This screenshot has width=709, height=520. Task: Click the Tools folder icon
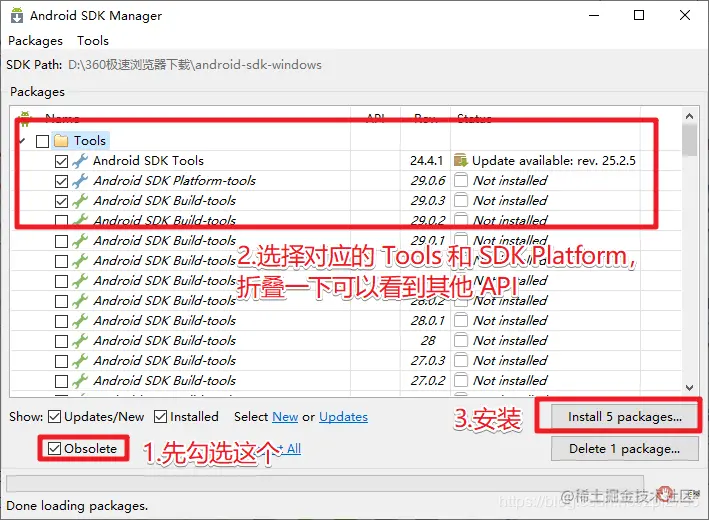coord(61,141)
